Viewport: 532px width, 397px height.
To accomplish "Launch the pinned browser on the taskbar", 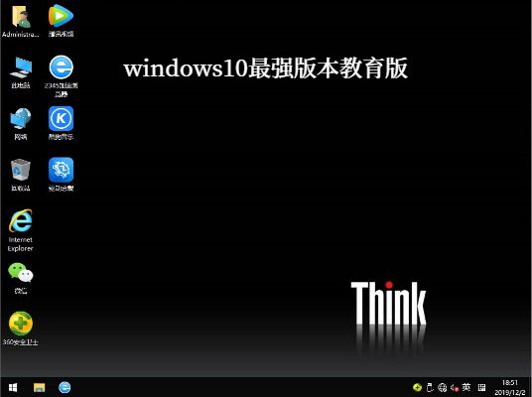I will [x=65, y=387].
